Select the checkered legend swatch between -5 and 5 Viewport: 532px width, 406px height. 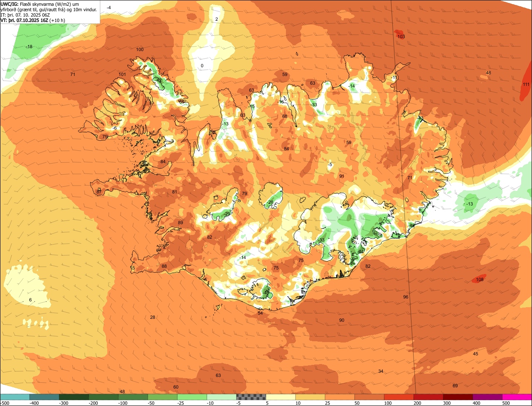pyautogui.click(x=251, y=397)
